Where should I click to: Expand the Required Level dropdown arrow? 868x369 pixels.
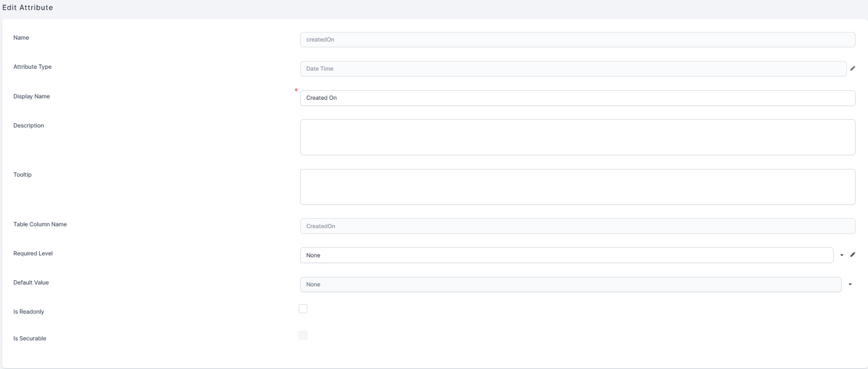point(842,255)
